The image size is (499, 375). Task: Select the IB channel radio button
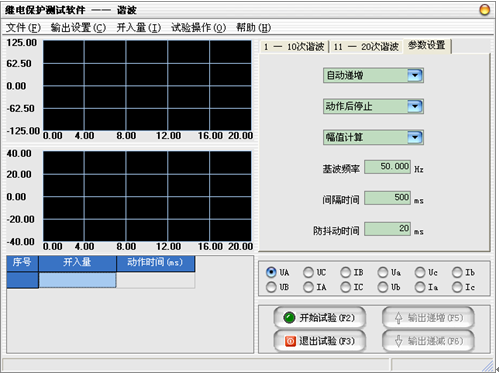tap(345, 272)
